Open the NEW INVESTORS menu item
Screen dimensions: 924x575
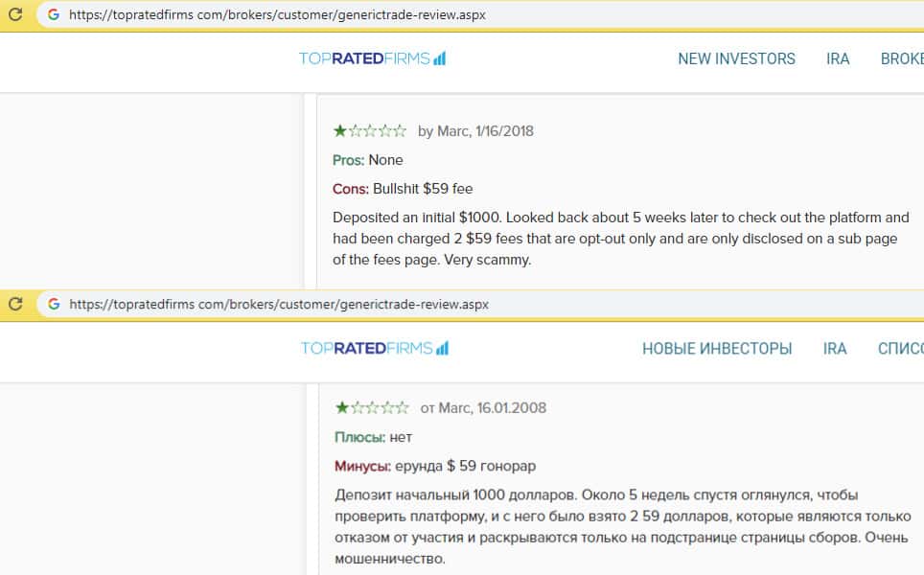pyautogui.click(x=736, y=59)
